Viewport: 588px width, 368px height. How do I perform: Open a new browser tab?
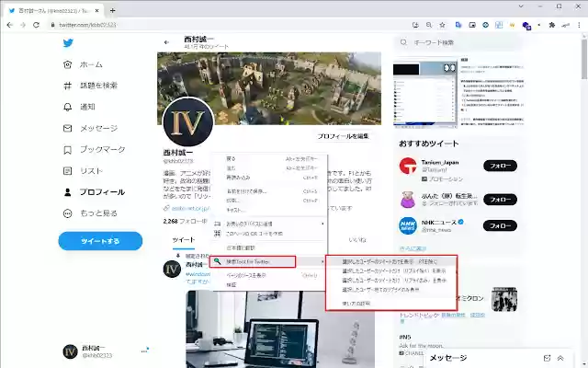(x=112, y=10)
